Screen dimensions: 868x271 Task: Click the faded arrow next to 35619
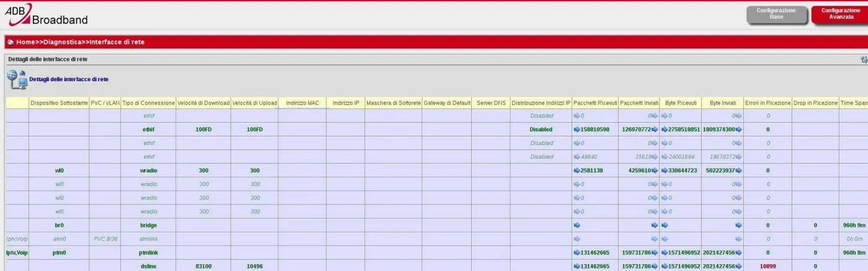(x=654, y=157)
